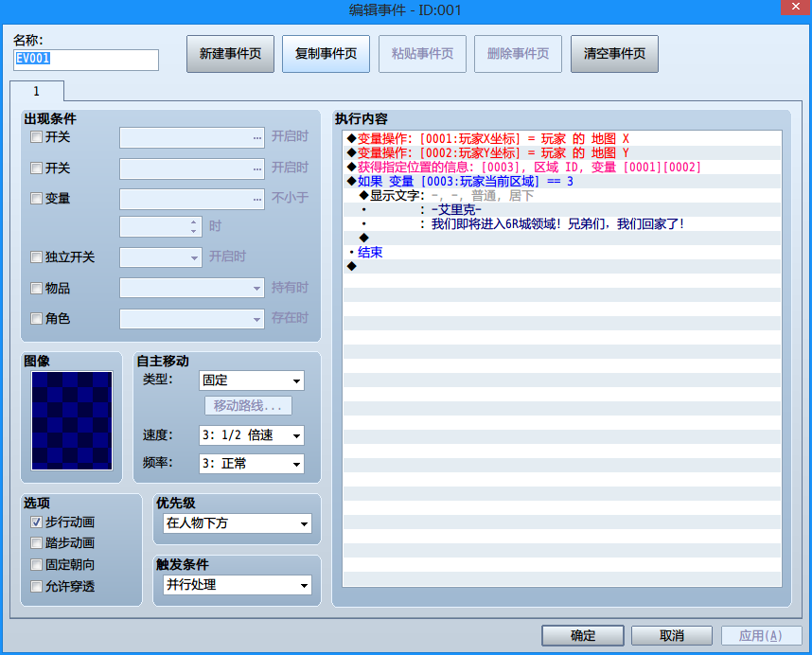
Task: Click the 粘贴事件页 button
Action: [423, 54]
